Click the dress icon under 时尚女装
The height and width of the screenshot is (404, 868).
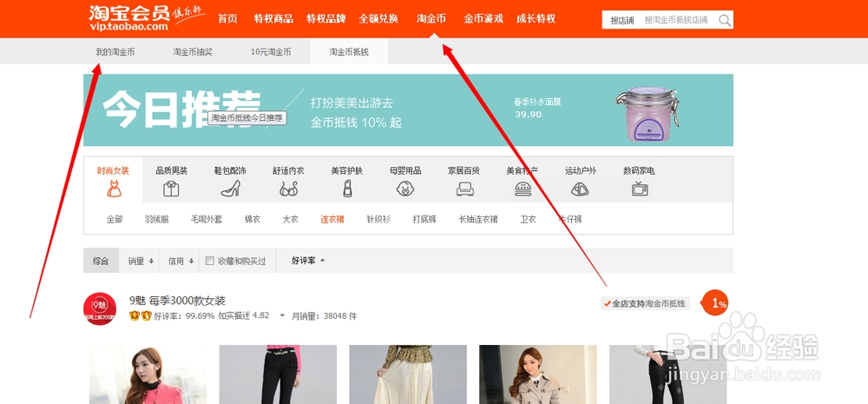point(113,189)
